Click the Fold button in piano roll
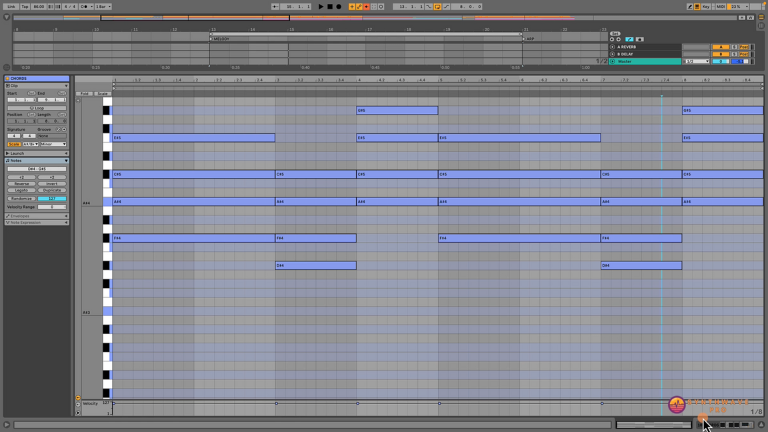This screenshot has width=768, height=432. point(84,94)
